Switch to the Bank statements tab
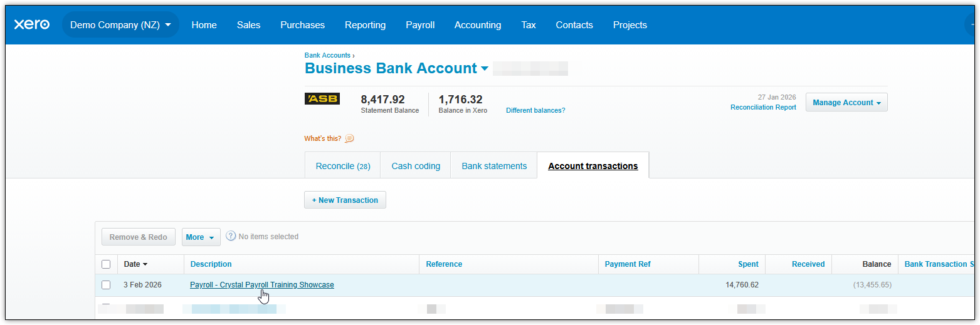This screenshot has width=980, height=325. (x=494, y=166)
